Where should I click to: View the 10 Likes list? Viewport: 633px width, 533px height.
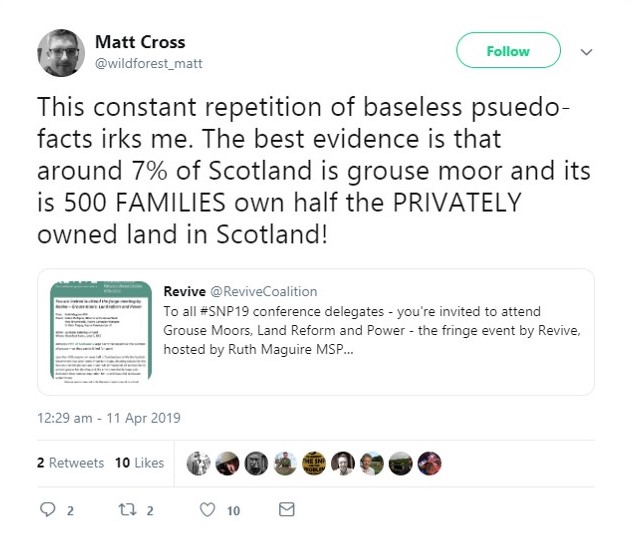(x=139, y=463)
